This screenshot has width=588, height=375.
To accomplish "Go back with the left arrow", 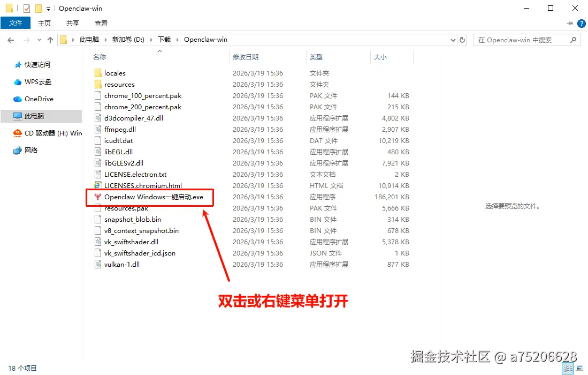I will (11, 40).
